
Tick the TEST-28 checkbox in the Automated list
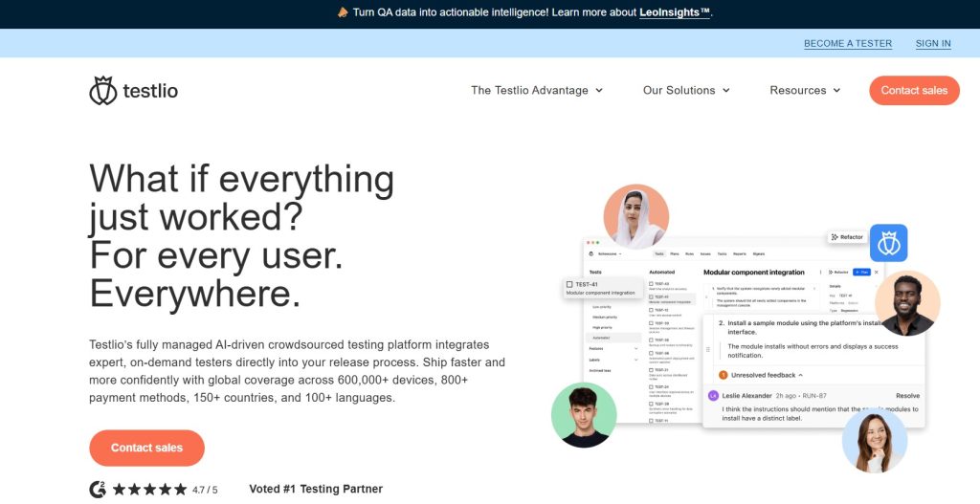pyautogui.click(x=651, y=405)
